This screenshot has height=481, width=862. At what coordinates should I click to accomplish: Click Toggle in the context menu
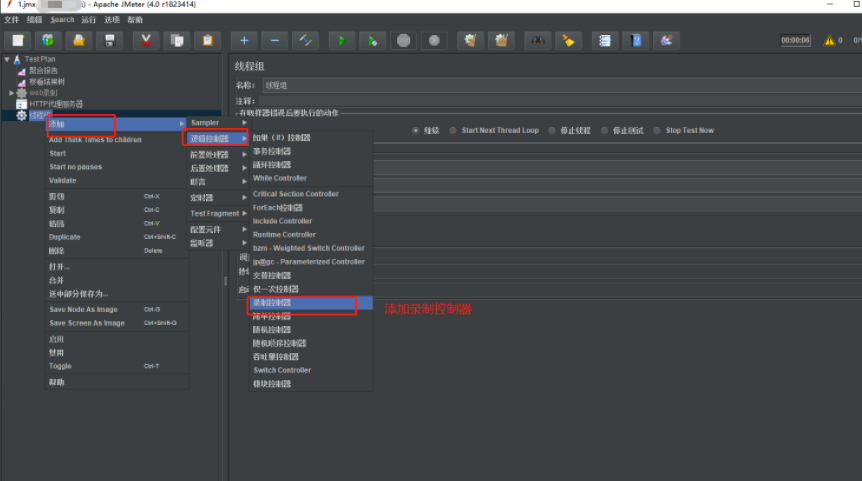pyautogui.click(x=116, y=366)
